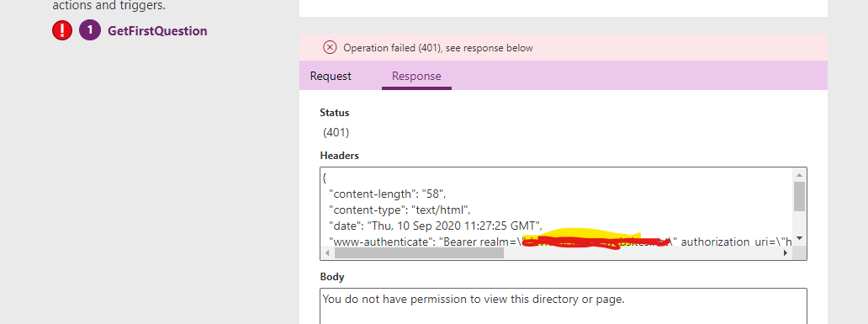
Task: Click the Headers horizontal scroll right arrow
Action: [x=786, y=253]
